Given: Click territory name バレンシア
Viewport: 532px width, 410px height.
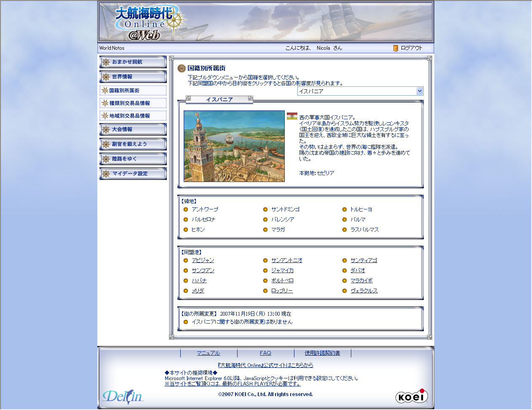Looking at the screenshot, I should tap(283, 220).
